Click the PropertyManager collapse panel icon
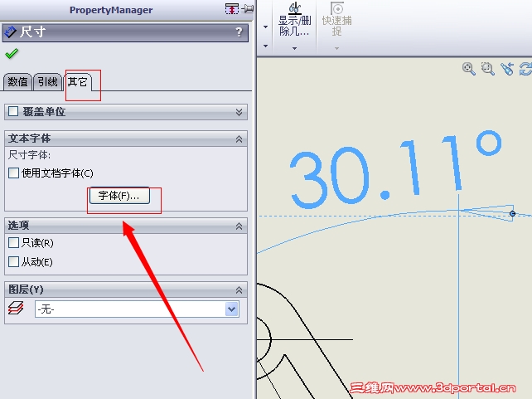 (232, 8)
